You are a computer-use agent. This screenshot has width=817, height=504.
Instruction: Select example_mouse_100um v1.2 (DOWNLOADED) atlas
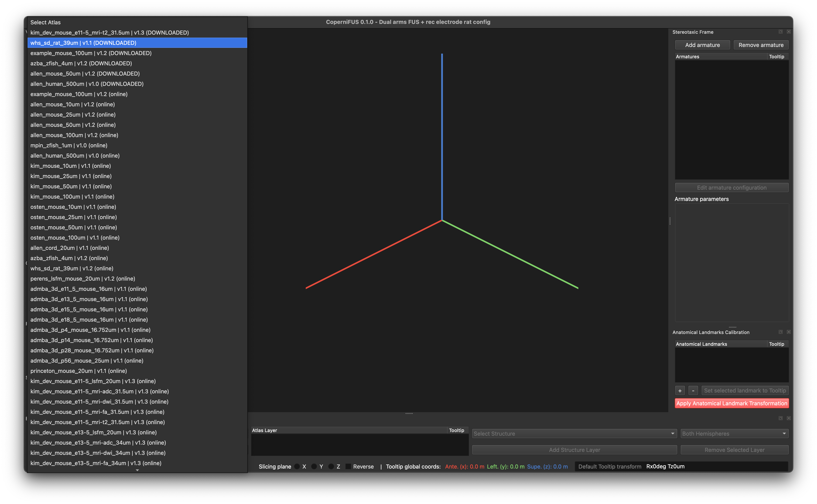coord(137,53)
